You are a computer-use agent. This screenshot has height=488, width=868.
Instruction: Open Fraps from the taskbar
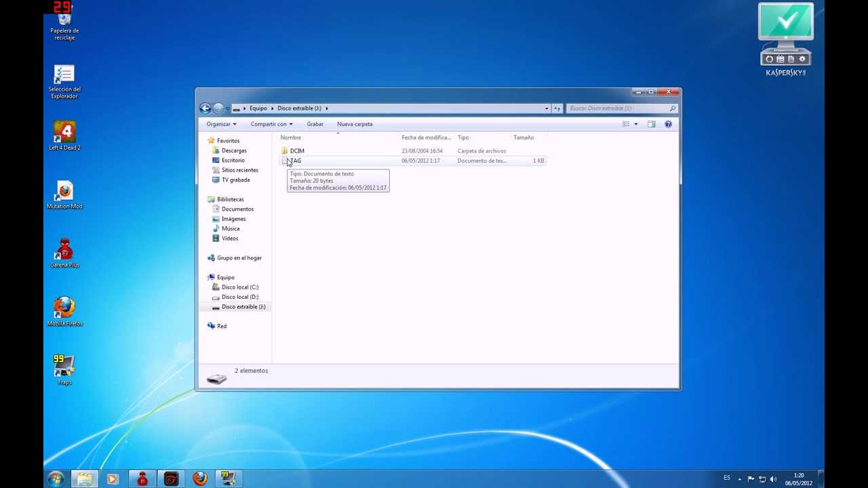click(229, 479)
